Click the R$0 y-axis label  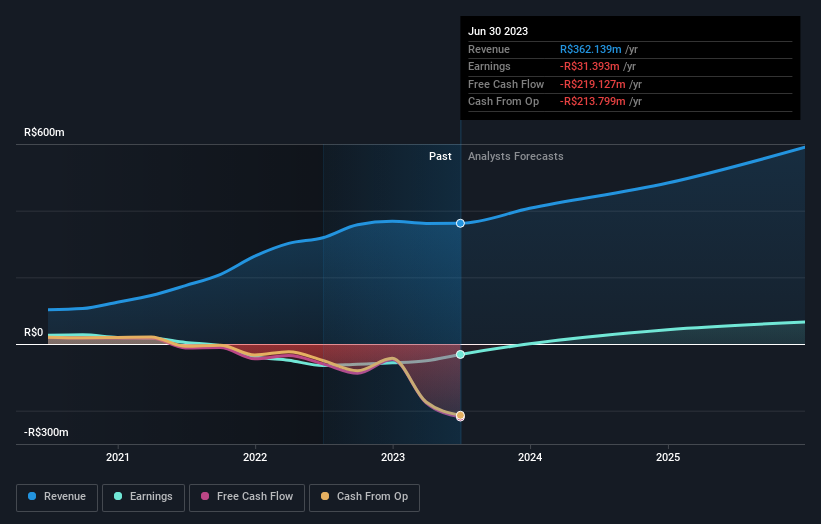coord(34,333)
